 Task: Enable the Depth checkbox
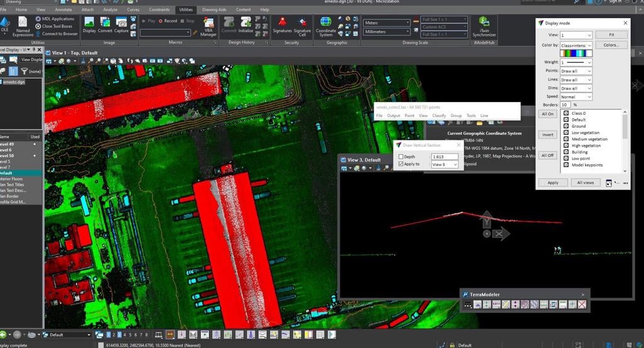401,157
